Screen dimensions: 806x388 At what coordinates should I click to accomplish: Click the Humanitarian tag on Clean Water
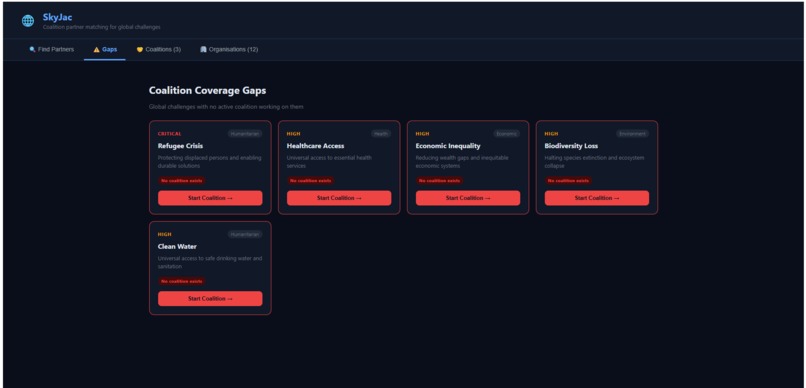[245, 234]
